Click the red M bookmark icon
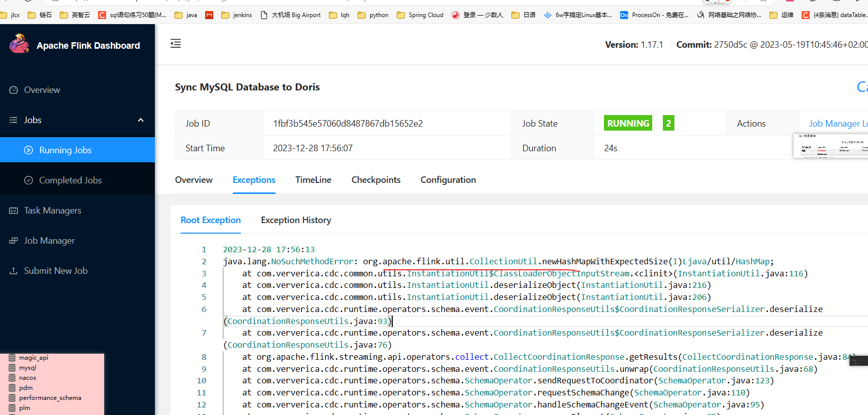The width and height of the screenshot is (868, 415). [209, 15]
